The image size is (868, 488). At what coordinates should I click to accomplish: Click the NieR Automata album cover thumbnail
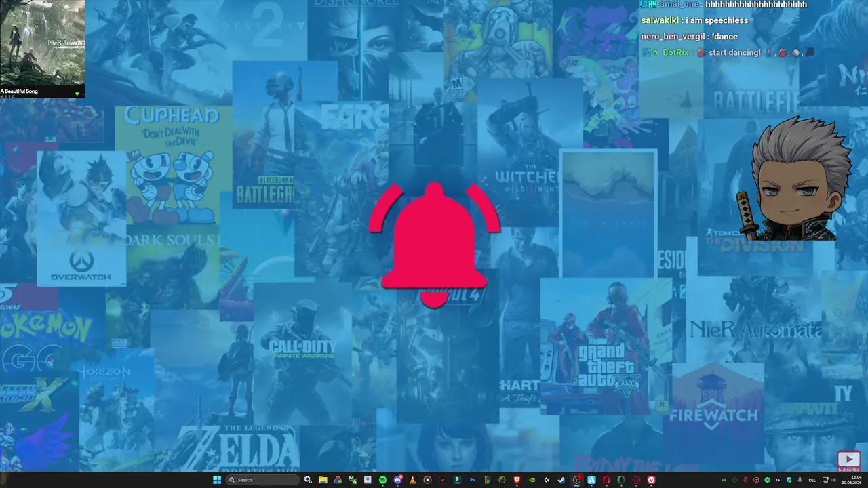coord(43,43)
